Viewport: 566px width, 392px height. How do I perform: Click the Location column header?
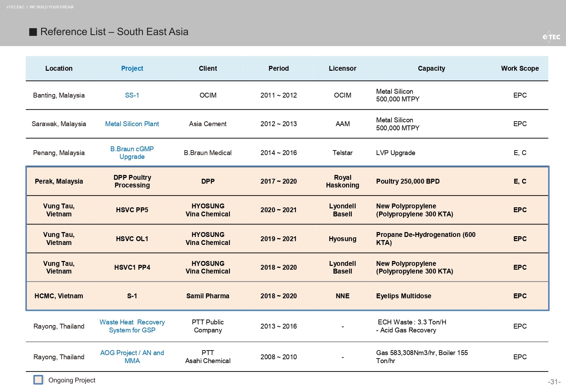click(x=59, y=68)
